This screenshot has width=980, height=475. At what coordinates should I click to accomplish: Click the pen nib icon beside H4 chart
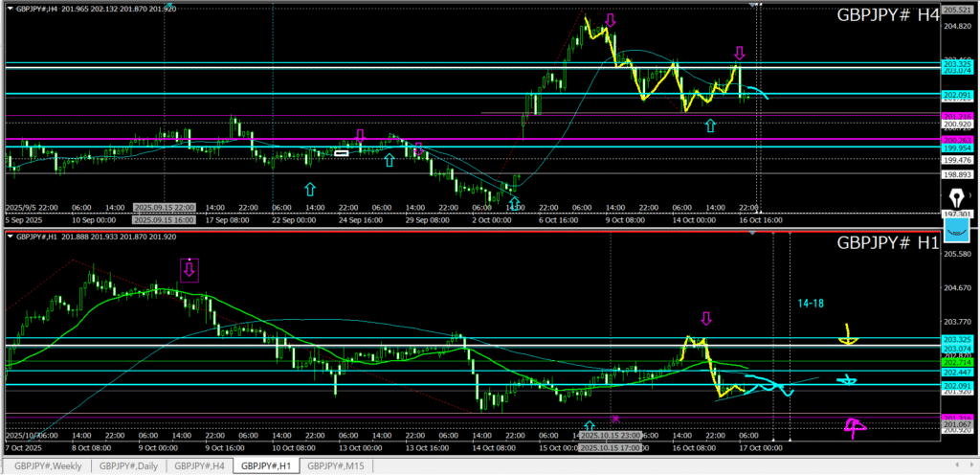coord(954,195)
